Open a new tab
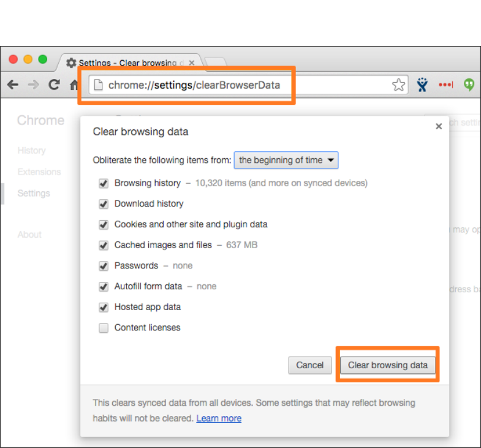 click(x=215, y=62)
